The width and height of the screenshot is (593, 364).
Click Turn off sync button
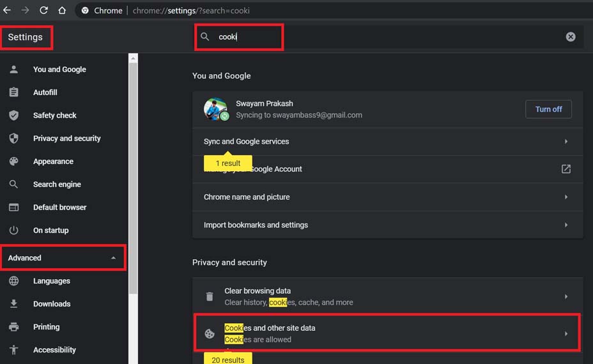pos(548,109)
